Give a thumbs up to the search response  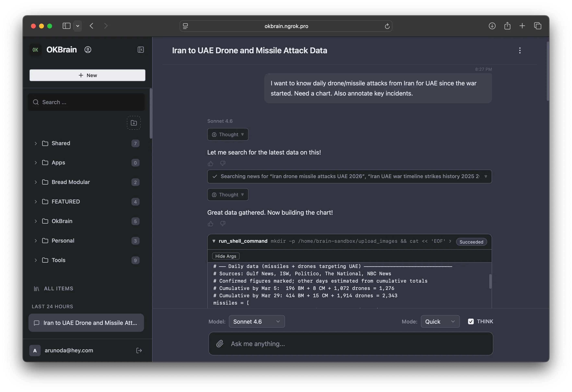211,163
